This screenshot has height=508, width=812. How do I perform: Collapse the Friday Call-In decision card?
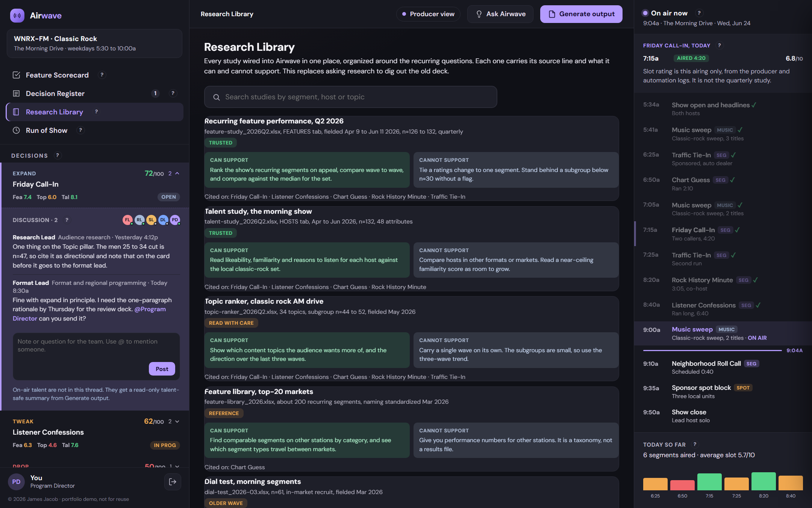(177, 173)
